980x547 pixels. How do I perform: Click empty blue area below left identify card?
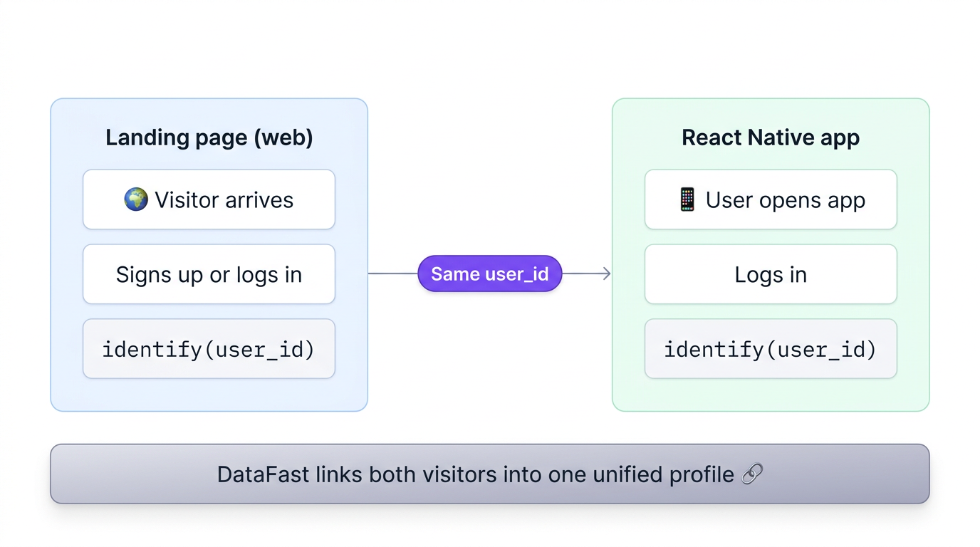click(x=209, y=395)
